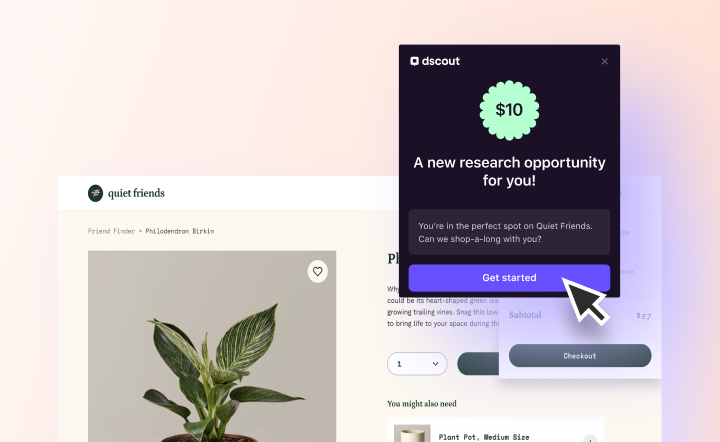Click the quiet friends round leaf logo
720x442 pixels.
click(96, 193)
